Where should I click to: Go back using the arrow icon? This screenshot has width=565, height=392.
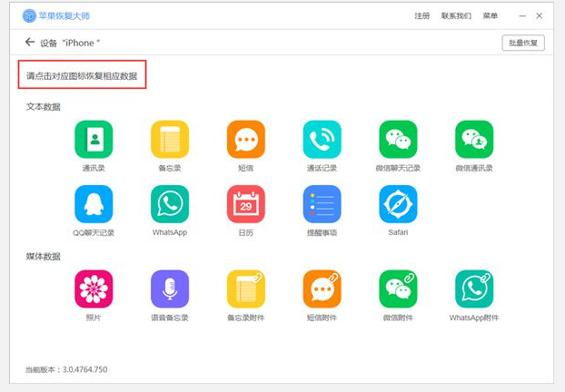(30, 42)
